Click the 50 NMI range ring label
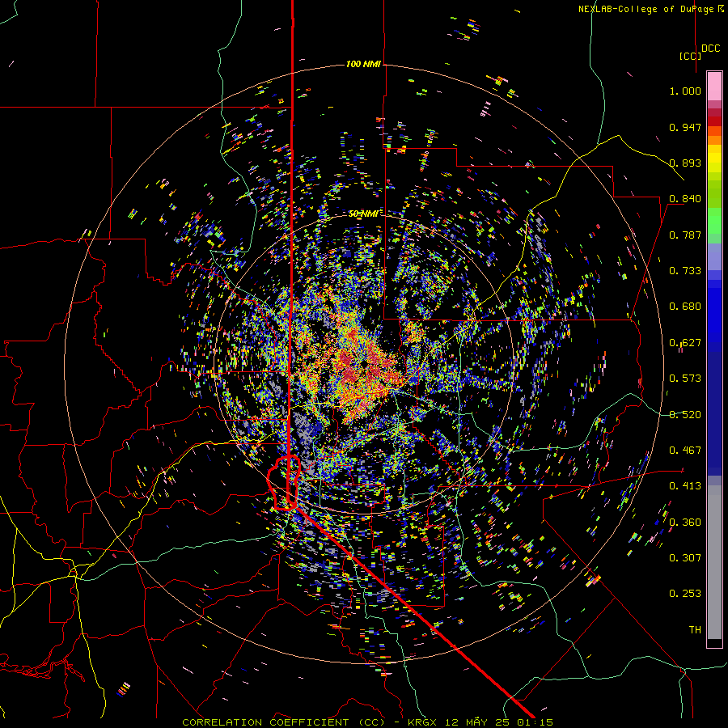The height and width of the screenshot is (728, 728). [363, 214]
